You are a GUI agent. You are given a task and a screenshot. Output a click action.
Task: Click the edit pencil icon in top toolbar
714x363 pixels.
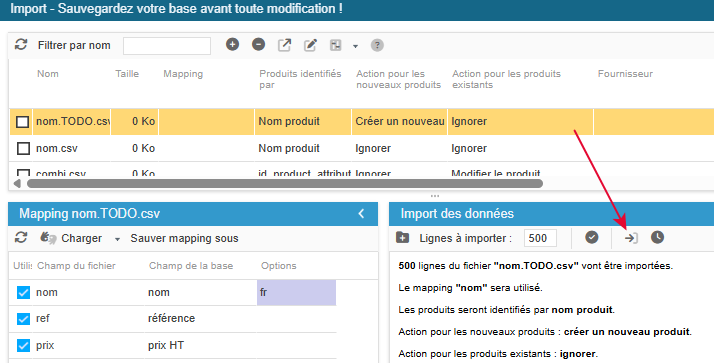(x=311, y=45)
